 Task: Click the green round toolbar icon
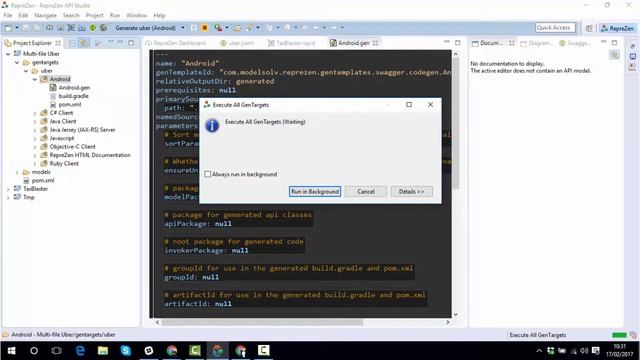tap(93, 28)
